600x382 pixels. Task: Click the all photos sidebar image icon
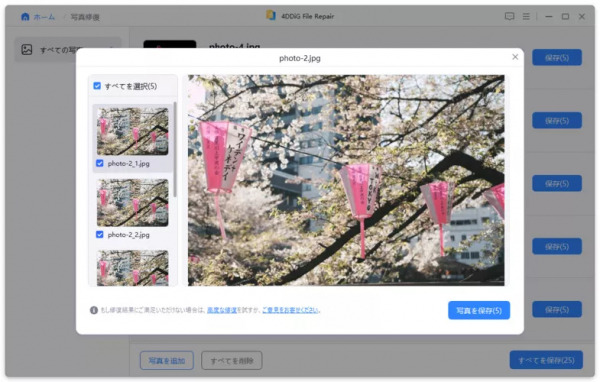[x=27, y=49]
